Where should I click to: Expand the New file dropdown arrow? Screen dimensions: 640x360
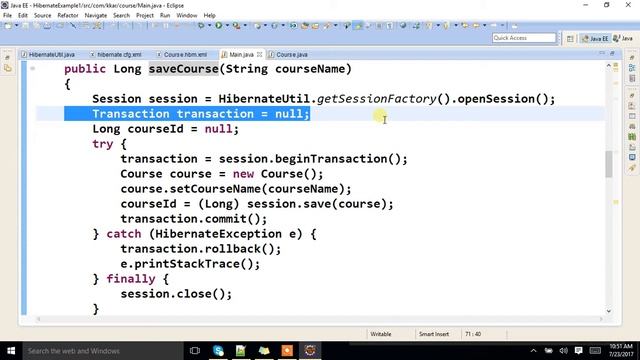pos(17,26)
